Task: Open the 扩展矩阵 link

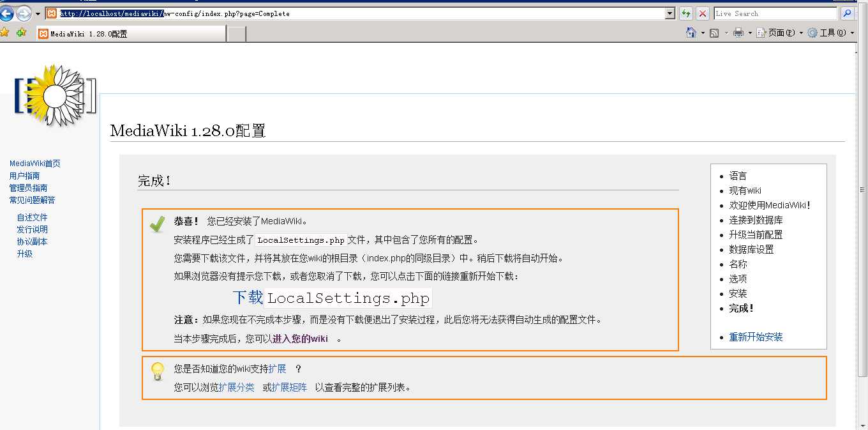Action: tap(289, 387)
